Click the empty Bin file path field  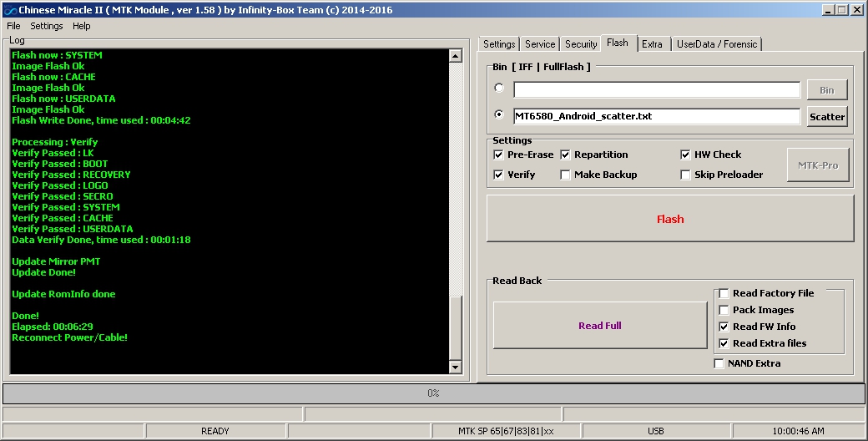657,89
